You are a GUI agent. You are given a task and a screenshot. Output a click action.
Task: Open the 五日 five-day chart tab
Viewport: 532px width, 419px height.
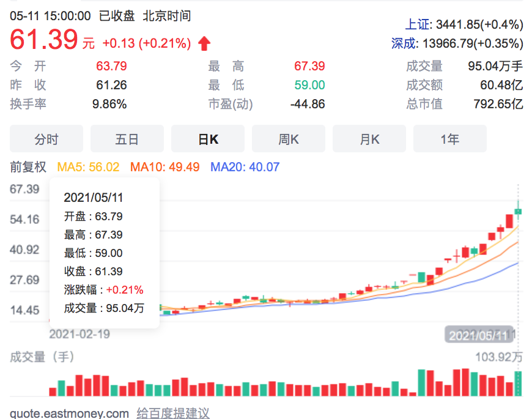(x=127, y=139)
